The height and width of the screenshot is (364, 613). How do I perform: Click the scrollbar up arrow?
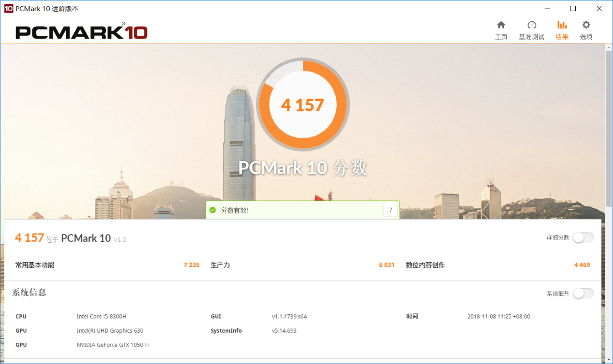pyautogui.click(x=608, y=47)
